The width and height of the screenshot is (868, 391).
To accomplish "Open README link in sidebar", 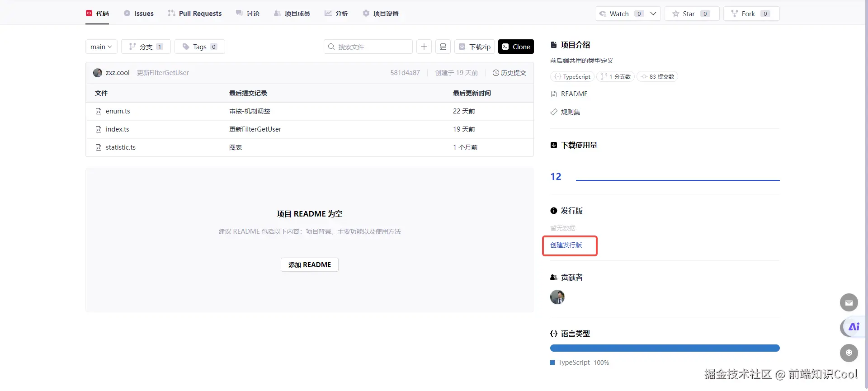I will pyautogui.click(x=569, y=94).
